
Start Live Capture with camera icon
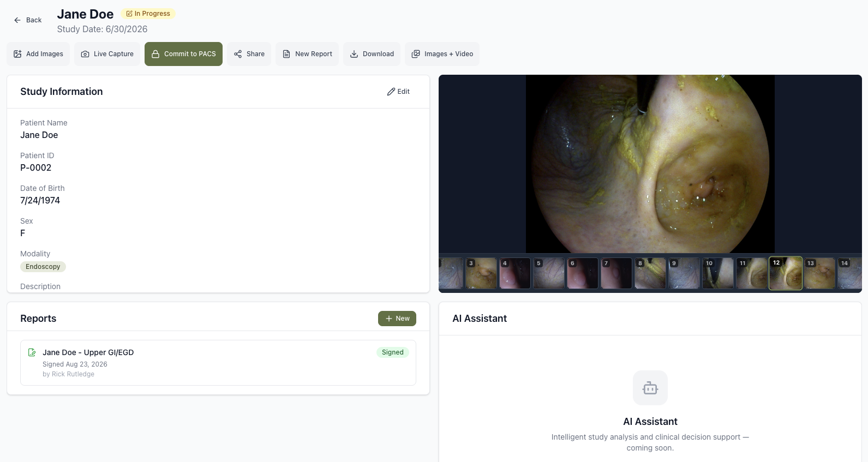(107, 54)
